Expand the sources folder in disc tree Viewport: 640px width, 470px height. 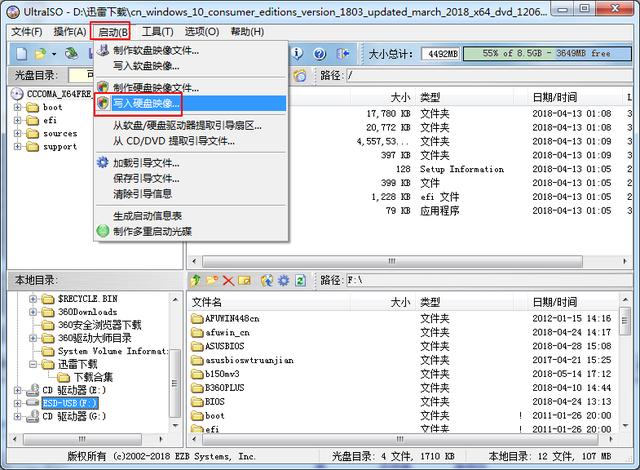pos(18,133)
